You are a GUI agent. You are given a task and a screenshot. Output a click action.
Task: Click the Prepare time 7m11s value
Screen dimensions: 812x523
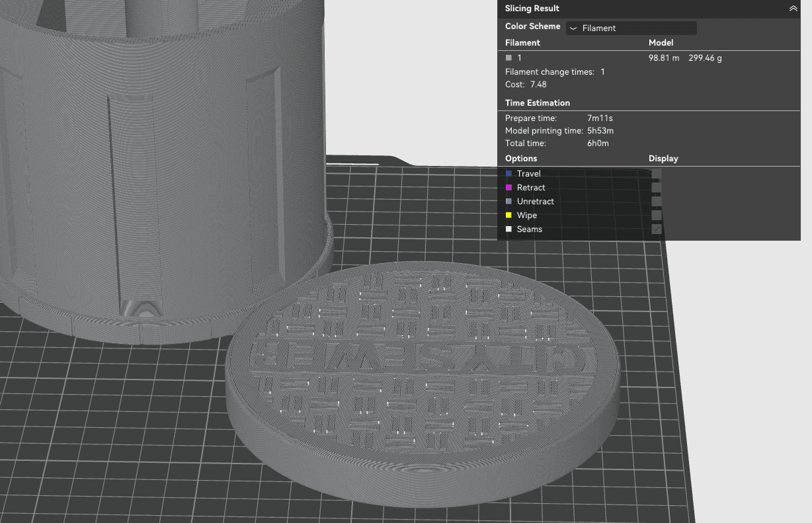tap(600, 118)
